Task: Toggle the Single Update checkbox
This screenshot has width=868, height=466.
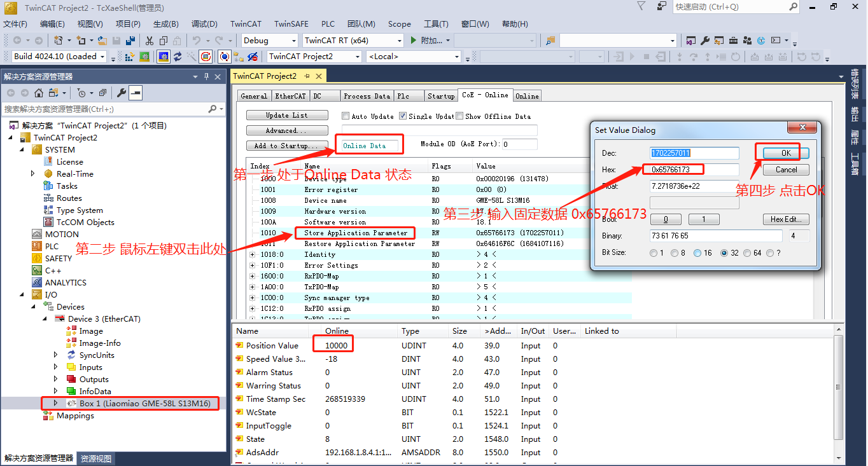Action: coord(403,116)
